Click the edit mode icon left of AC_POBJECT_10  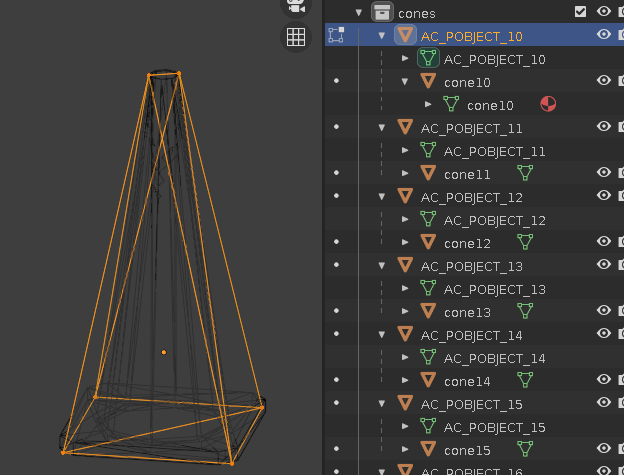click(x=336, y=35)
